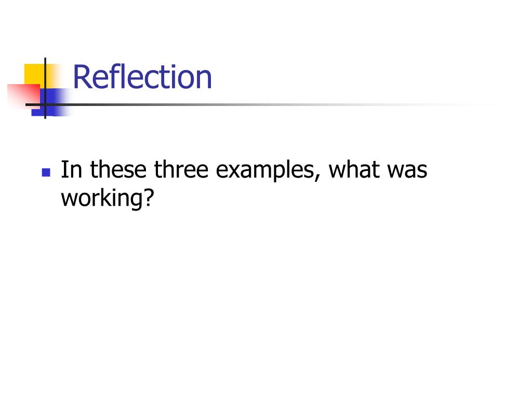Viewport: 532px width, 399px height.
Task: Click the question mark after 'working'
Action: 149,197
